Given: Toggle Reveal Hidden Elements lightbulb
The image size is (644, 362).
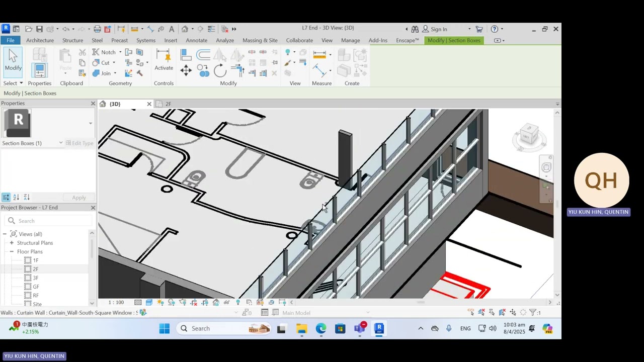Looking at the screenshot, I should pos(238,302).
